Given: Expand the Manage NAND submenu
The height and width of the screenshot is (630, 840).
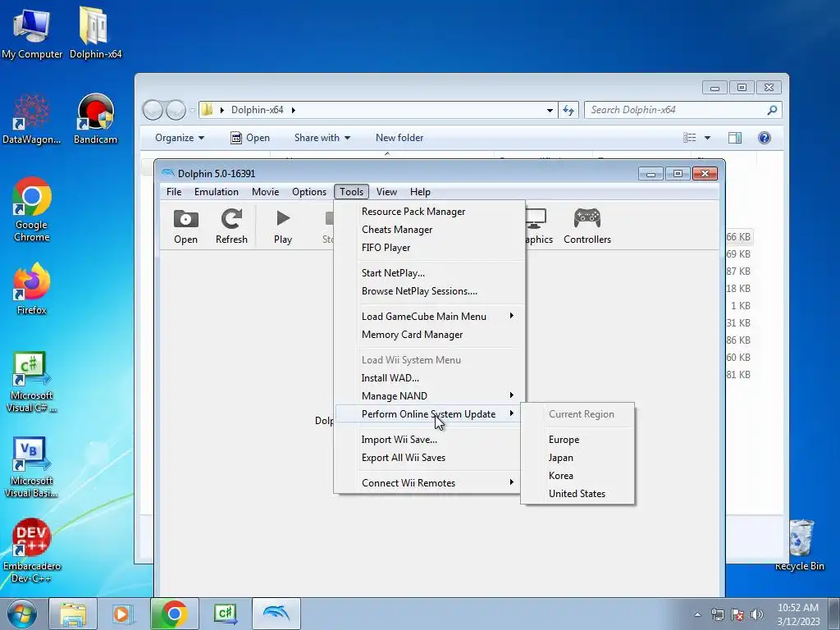Looking at the screenshot, I should [x=430, y=396].
